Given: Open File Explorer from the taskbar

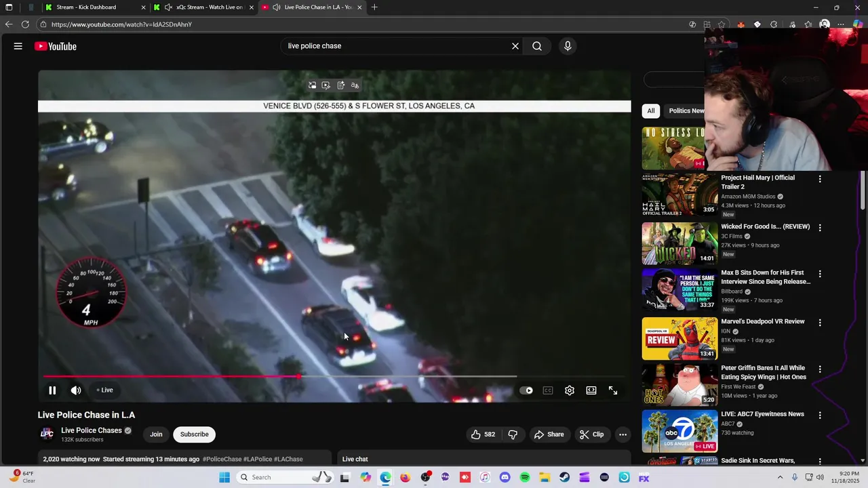Looking at the screenshot, I should (545, 477).
